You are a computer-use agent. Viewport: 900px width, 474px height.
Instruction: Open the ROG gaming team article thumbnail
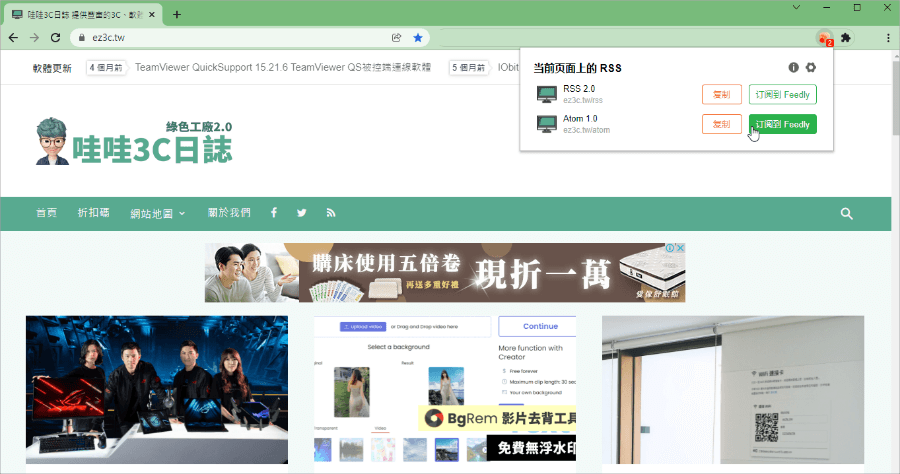157,390
